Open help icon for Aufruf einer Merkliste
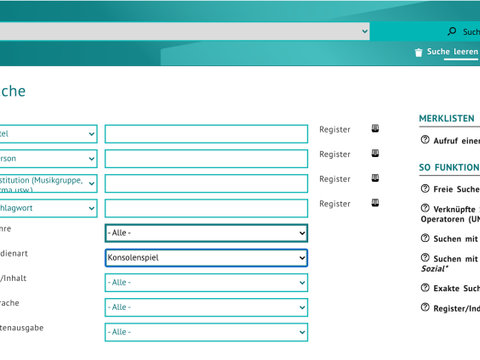 [x=425, y=140]
